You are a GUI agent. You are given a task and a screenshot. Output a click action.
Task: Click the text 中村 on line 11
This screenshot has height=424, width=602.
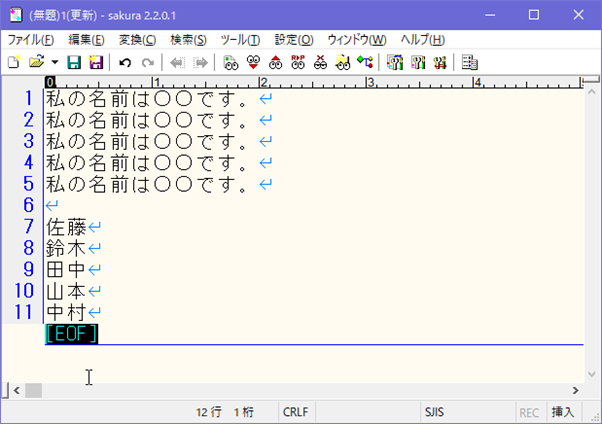(x=66, y=312)
